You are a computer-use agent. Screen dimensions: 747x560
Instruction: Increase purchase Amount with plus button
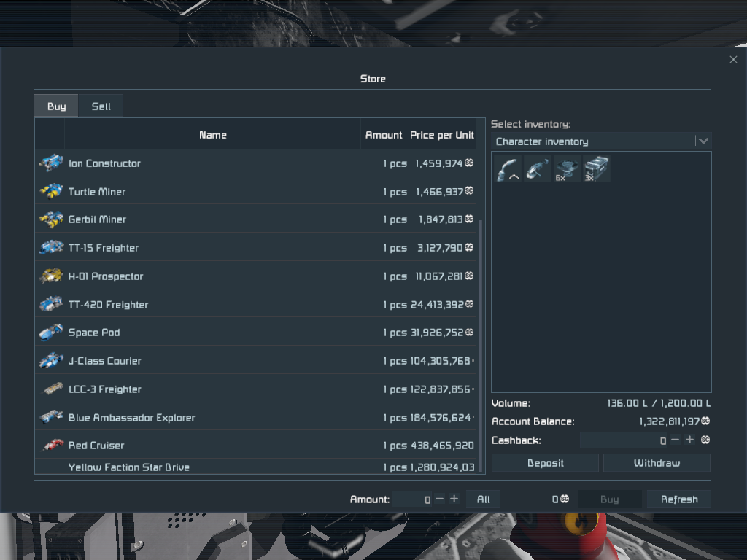click(x=454, y=499)
